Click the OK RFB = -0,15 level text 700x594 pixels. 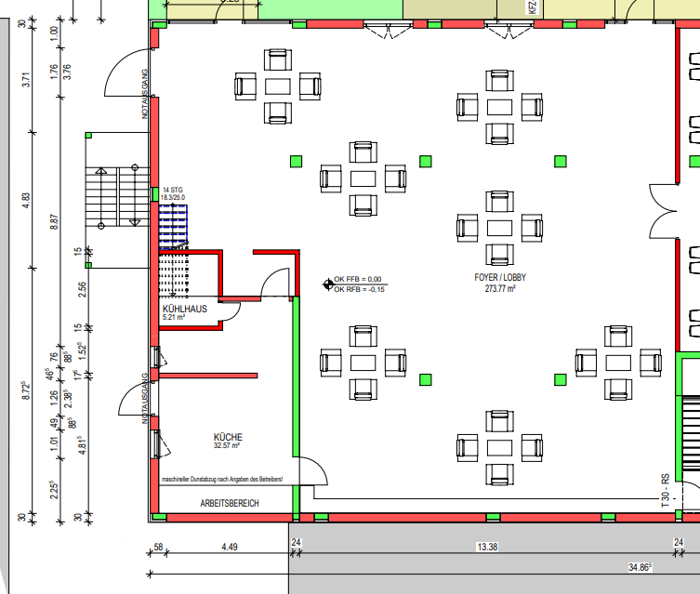coord(360,289)
